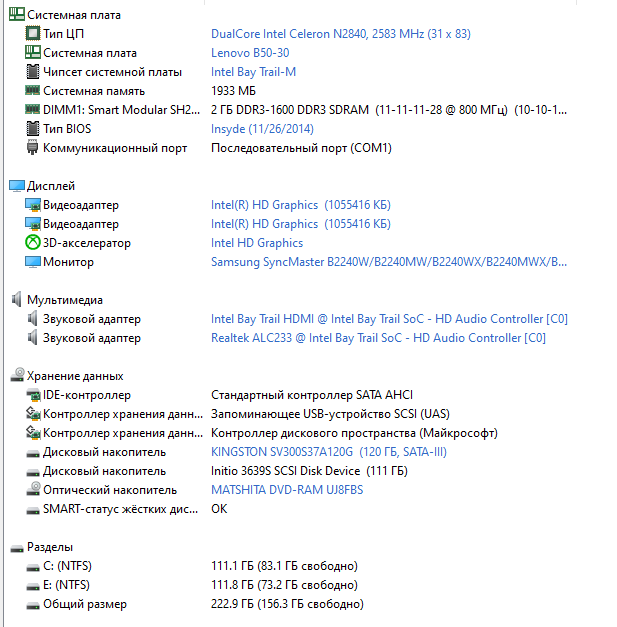
Task: Select the SMART-статус жёстких дис... label
Action: (120, 509)
